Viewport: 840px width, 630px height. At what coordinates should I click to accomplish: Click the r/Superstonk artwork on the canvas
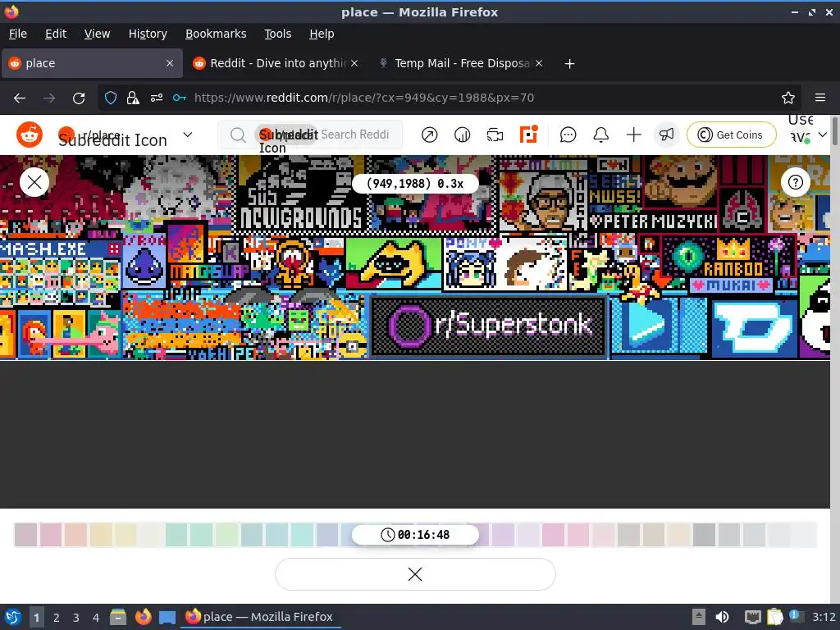tap(489, 326)
